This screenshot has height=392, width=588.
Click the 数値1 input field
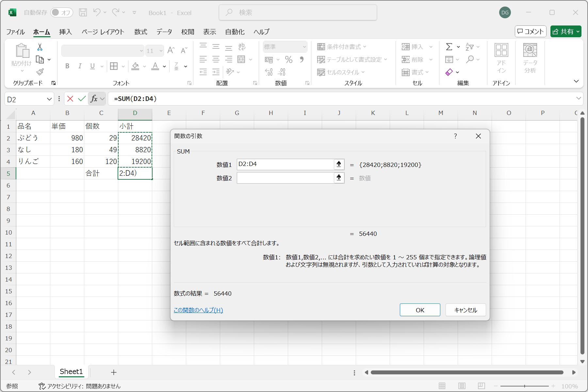pyautogui.click(x=285, y=164)
